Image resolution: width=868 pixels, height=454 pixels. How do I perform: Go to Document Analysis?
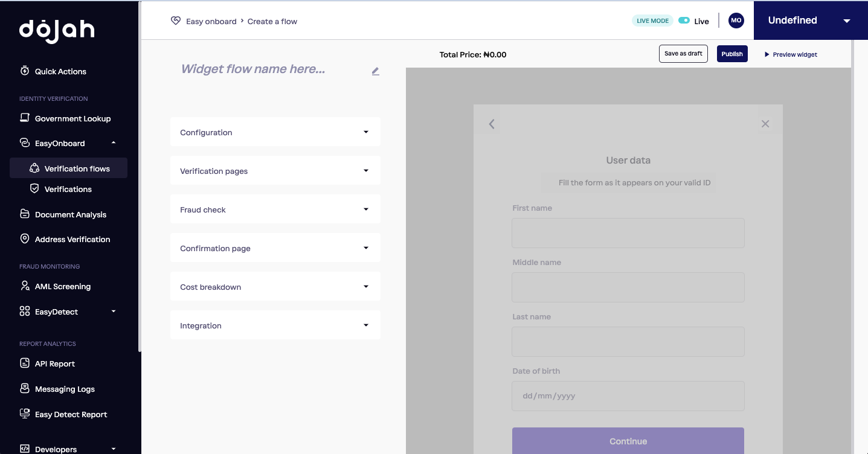(x=71, y=214)
